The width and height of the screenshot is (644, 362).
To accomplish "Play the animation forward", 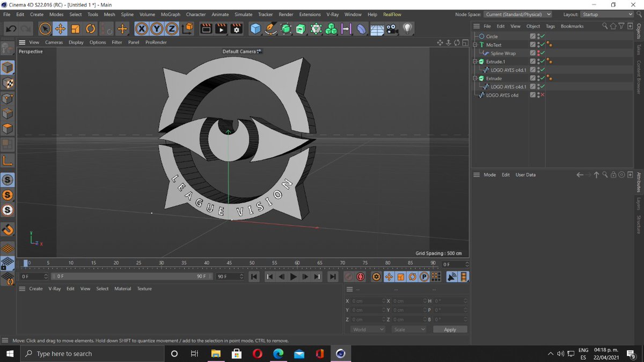I will [294, 277].
